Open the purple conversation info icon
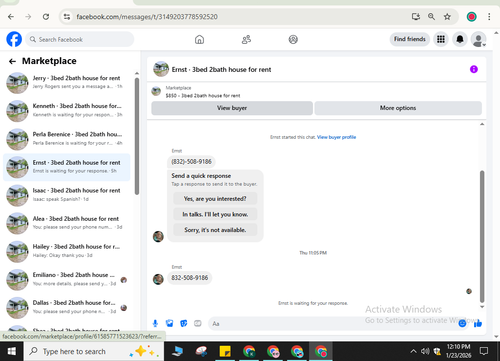The image size is (500, 361). click(x=474, y=69)
